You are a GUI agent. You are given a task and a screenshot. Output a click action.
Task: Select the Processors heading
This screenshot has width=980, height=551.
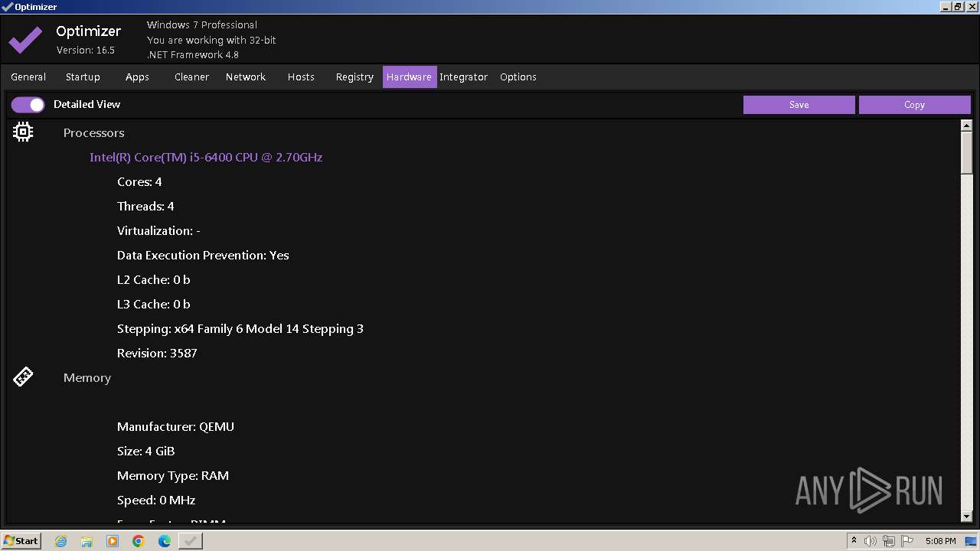coord(93,133)
